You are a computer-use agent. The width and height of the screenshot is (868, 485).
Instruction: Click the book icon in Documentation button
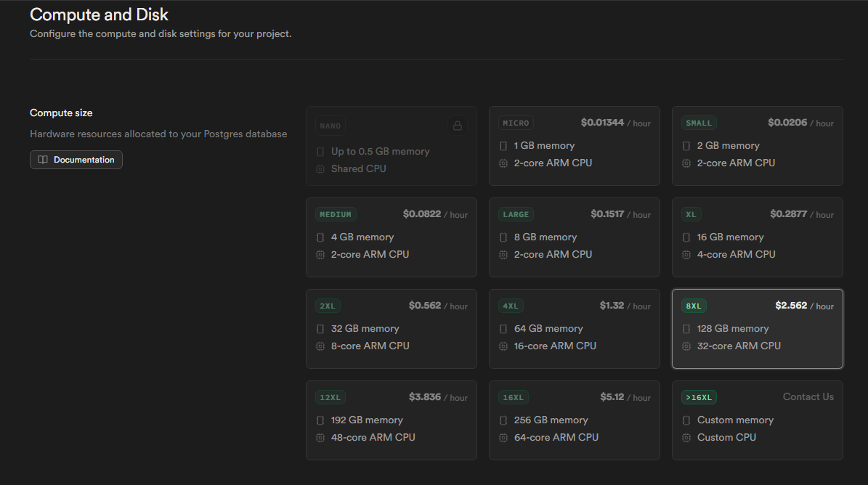click(x=43, y=160)
